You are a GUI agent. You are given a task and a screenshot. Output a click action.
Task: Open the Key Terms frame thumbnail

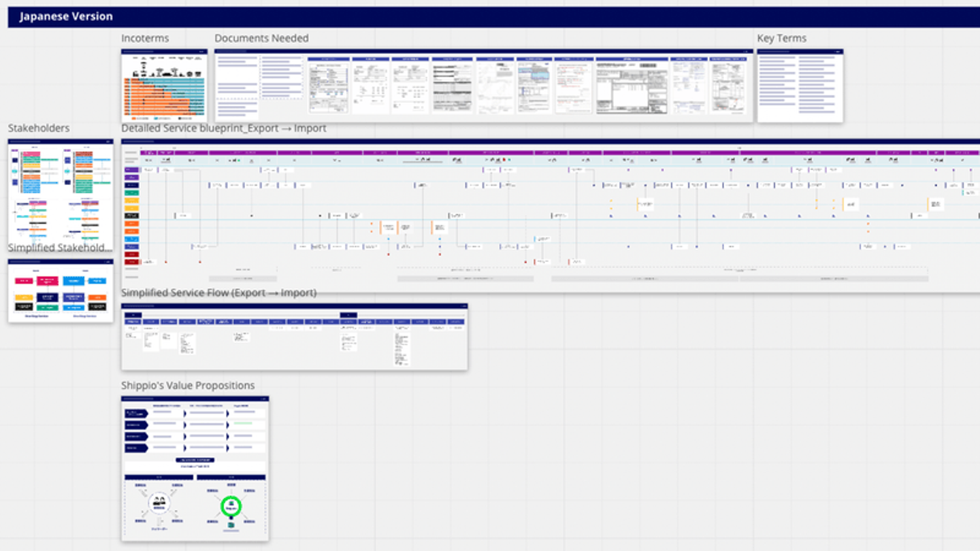point(800,86)
